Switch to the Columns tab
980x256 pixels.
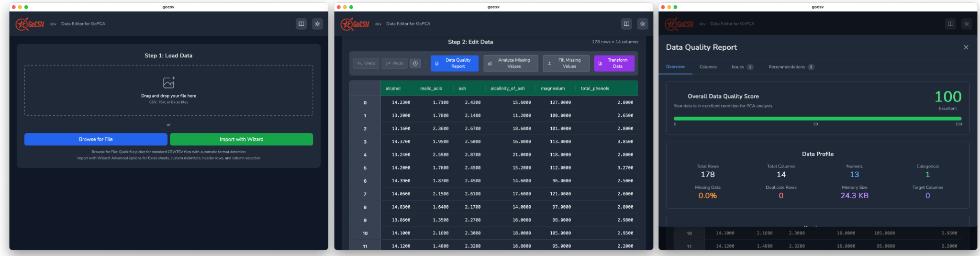(x=708, y=67)
